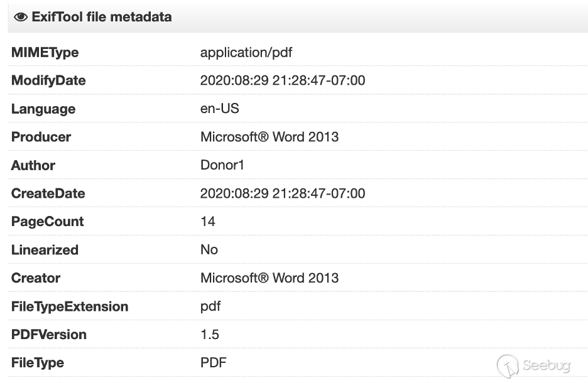Click the Producer value Microsoft Word 2013
The width and height of the screenshot is (588, 383).
coord(269,137)
